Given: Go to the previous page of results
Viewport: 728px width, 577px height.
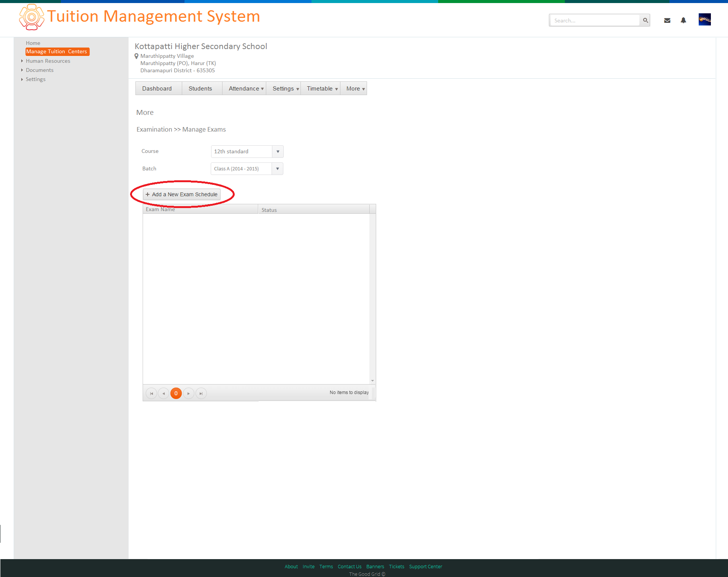Looking at the screenshot, I should pos(164,393).
